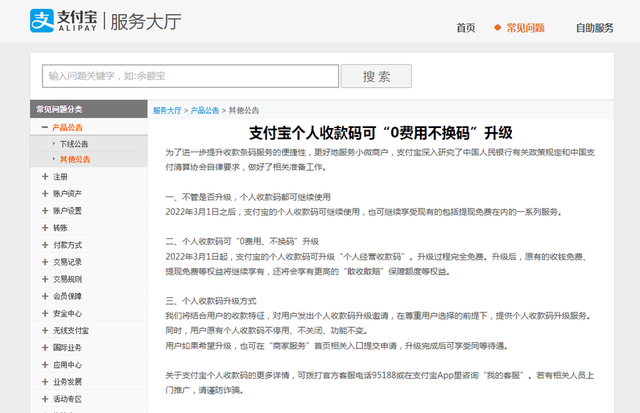Viewport: 640px width, 413px height.
Task: Click heading 二、个人收款码可“0费用、不换码”升级
Action: (242, 242)
